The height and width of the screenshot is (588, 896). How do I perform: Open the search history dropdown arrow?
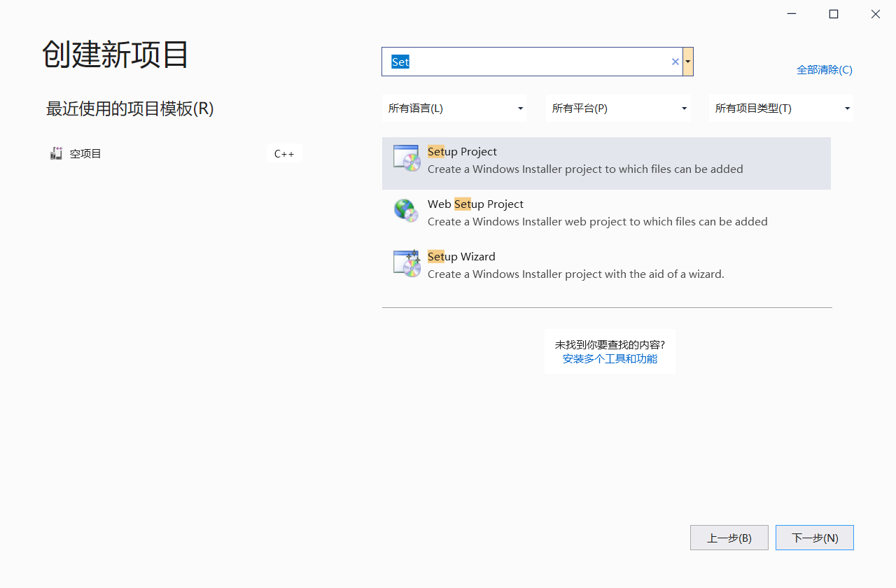click(687, 62)
